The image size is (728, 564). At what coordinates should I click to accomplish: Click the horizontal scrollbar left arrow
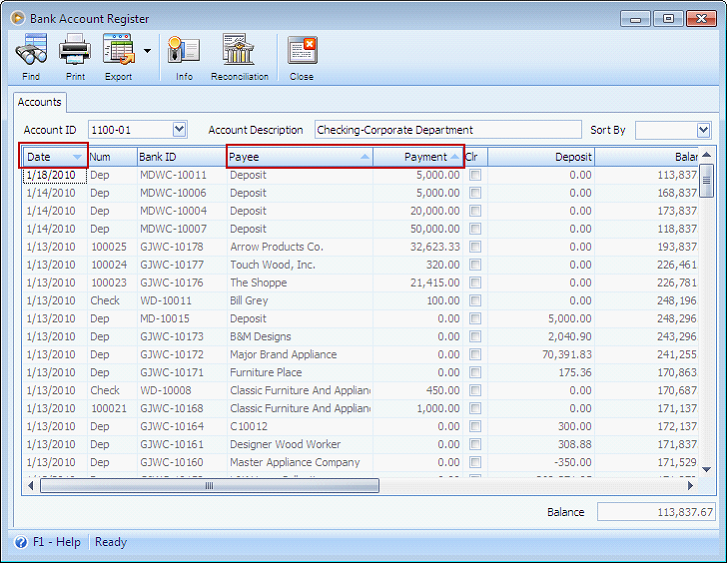(x=31, y=486)
